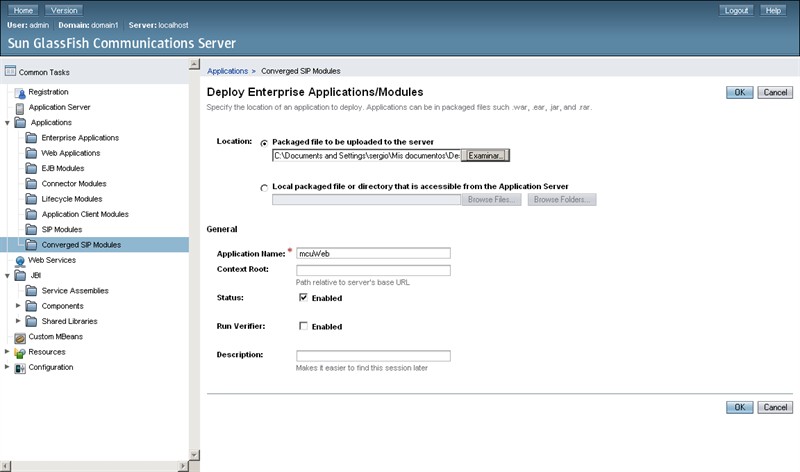
Task: Click the Common Tasks icon
Action: point(10,71)
